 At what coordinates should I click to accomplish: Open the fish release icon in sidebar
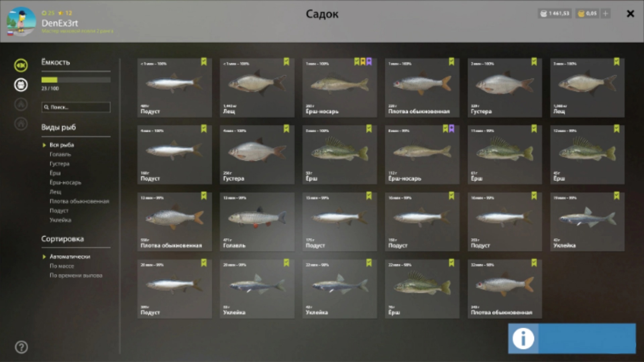(x=21, y=65)
